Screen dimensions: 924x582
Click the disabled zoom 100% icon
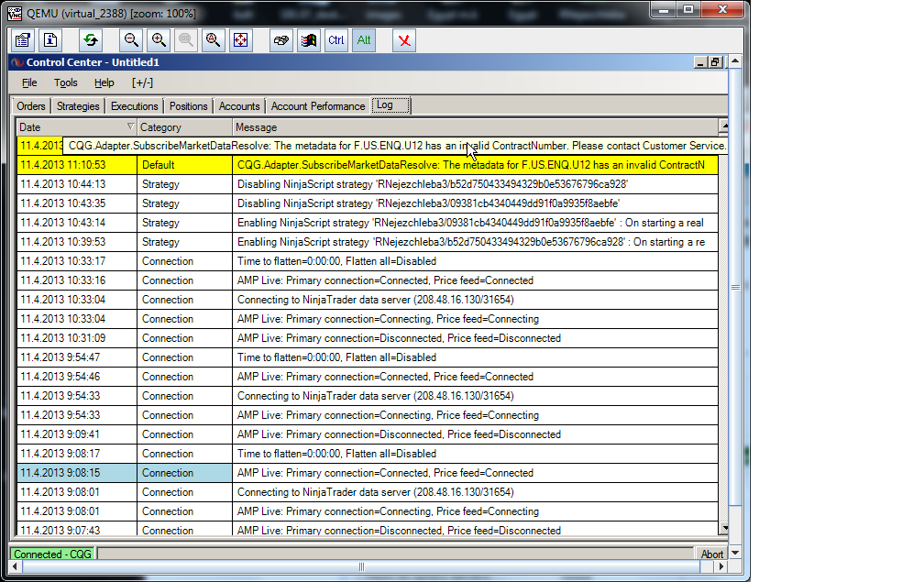pyautogui.click(x=185, y=40)
